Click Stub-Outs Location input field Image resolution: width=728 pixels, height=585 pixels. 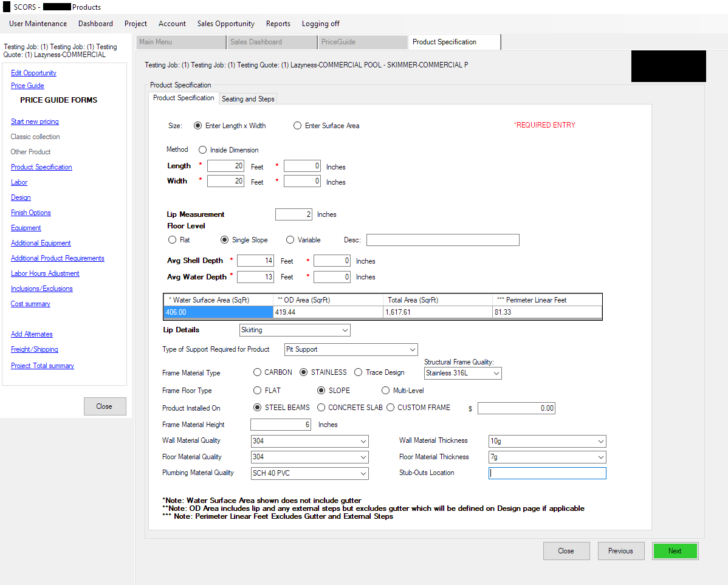[548, 473]
